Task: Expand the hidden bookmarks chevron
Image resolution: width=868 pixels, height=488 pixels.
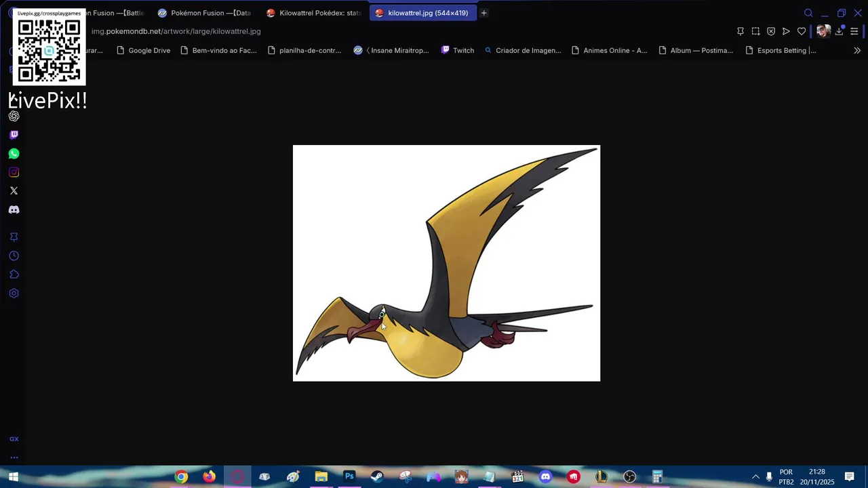Action: pyautogui.click(x=857, y=50)
